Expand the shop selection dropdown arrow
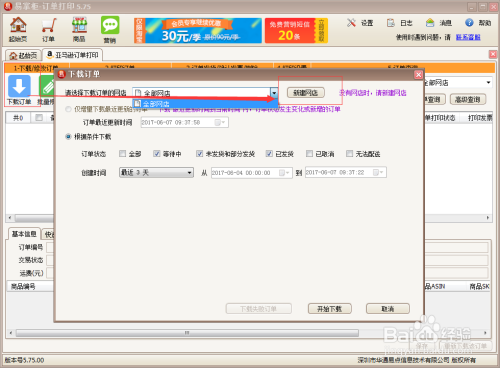This screenshot has height=368, width=500. point(274,93)
